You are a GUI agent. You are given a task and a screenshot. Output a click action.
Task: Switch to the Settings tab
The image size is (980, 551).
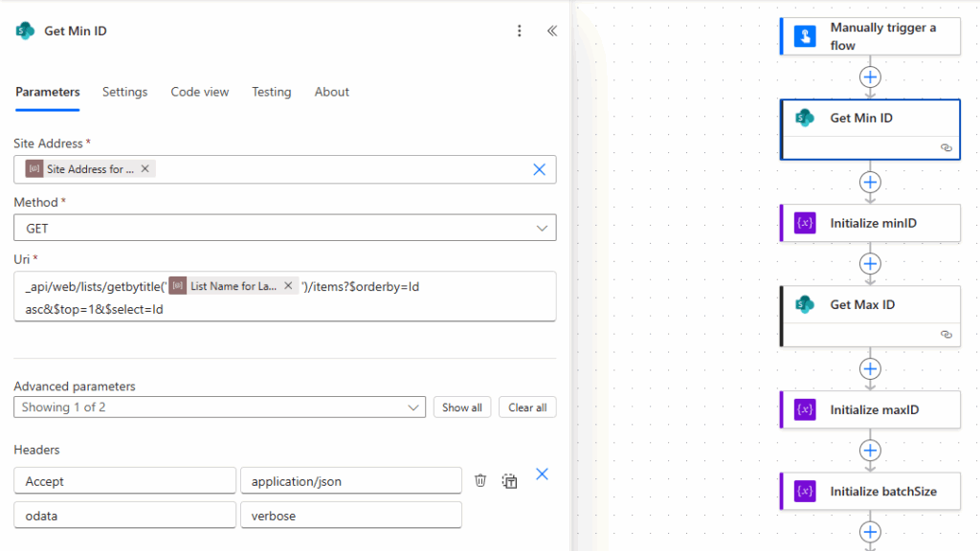(x=125, y=92)
